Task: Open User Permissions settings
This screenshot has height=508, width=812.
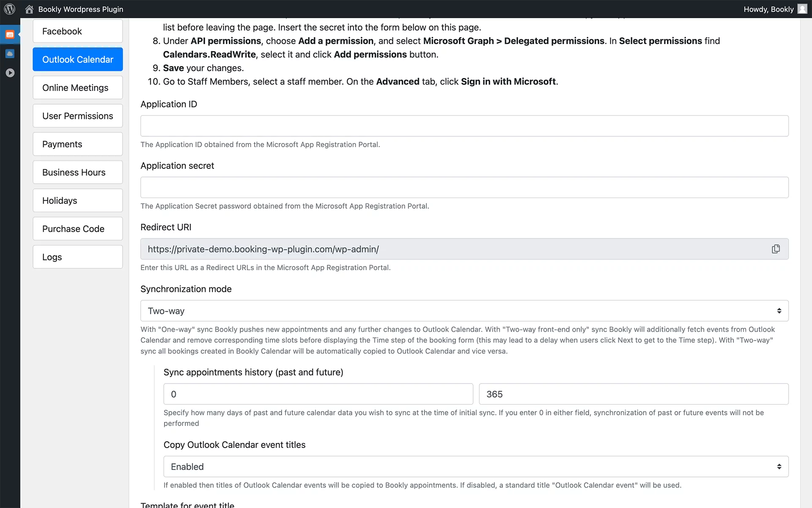Action: coord(78,116)
